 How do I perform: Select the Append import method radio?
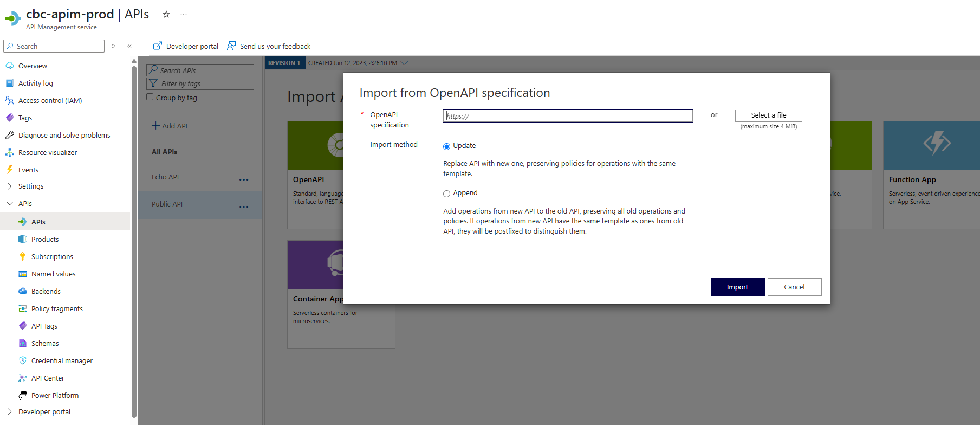click(446, 194)
